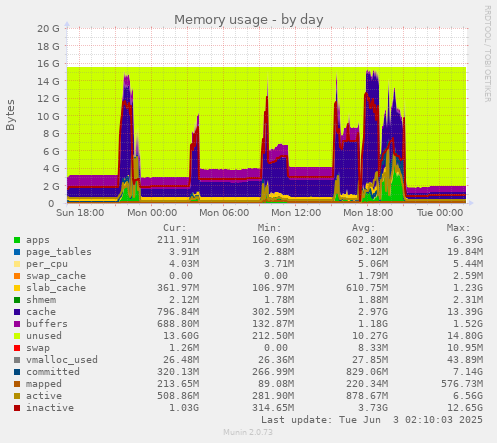
Task: Click the red swap legend swatch
Action: point(17,348)
